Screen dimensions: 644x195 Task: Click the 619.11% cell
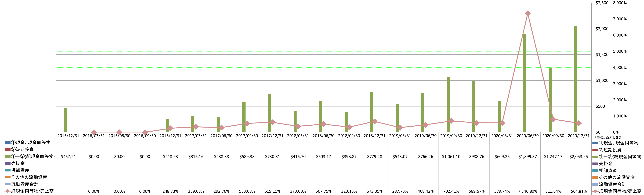pyautogui.click(x=273, y=191)
